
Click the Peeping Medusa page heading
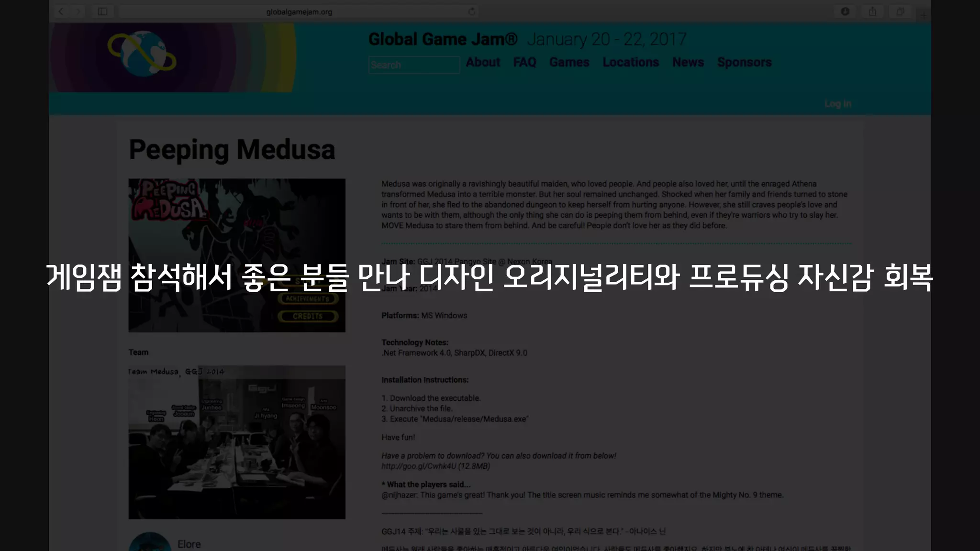232,150
